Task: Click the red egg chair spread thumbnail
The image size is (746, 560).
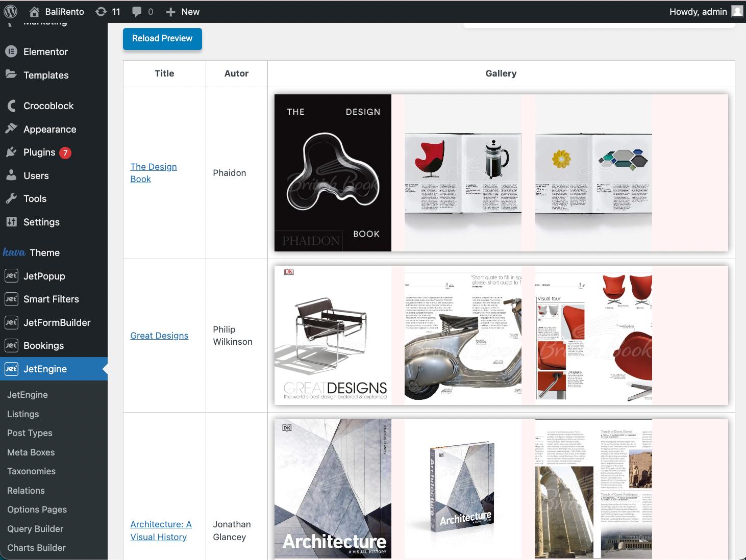Action: pyautogui.click(x=463, y=173)
